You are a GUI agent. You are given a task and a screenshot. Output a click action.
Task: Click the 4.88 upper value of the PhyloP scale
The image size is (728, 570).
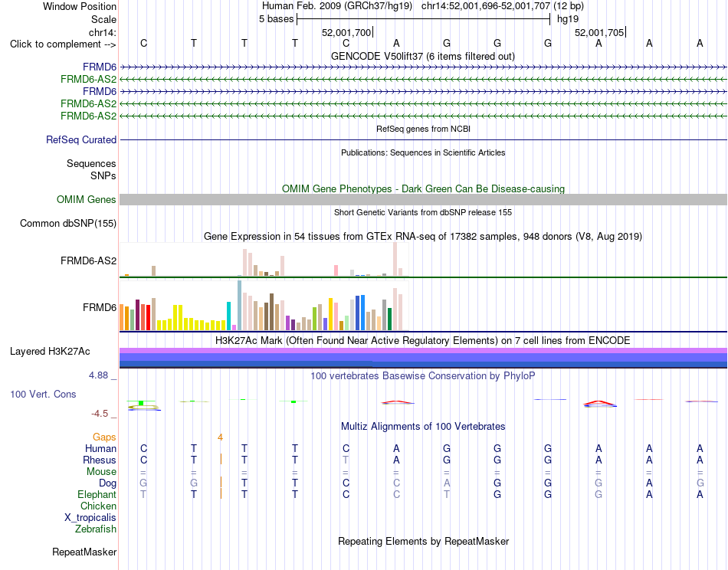pos(98,375)
